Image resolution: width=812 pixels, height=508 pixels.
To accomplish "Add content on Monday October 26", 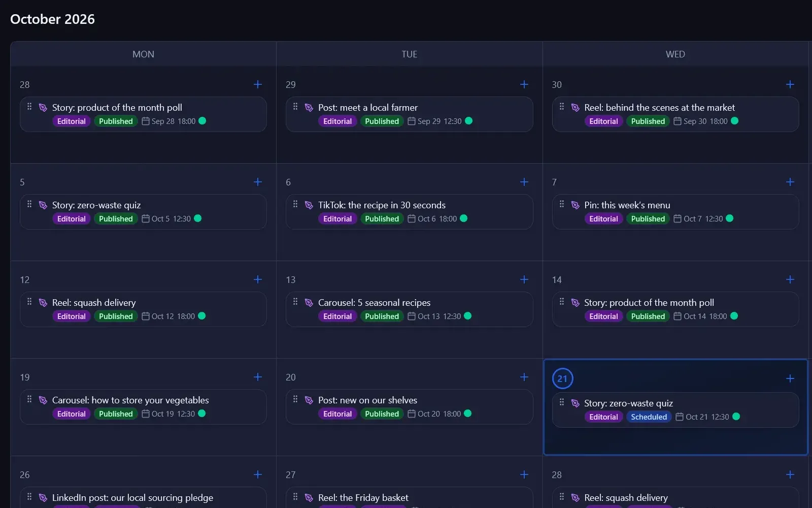I will (x=258, y=474).
